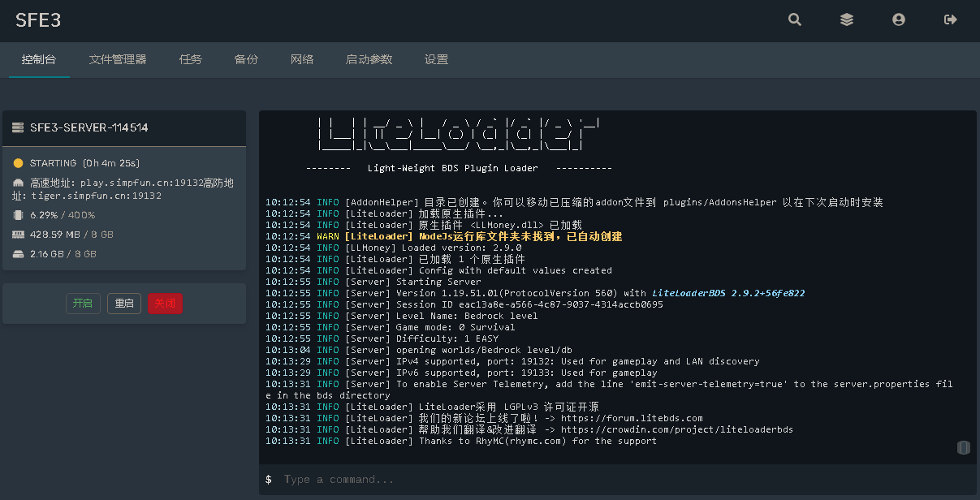The height and width of the screenshot is (500, 980).
Task: Click the IPv6 supported, port: 19133 line
Action: (x=461, y=373)
